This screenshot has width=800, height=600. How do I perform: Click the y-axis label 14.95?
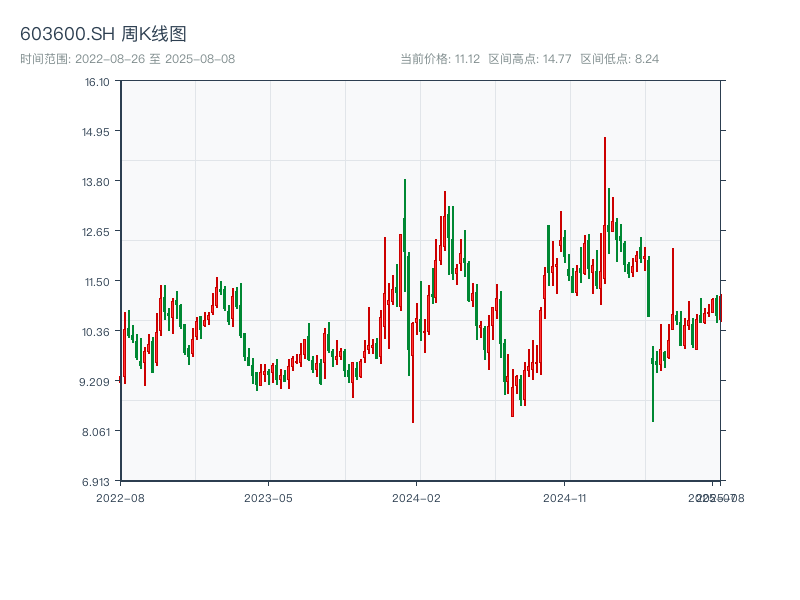pos(96,132)
